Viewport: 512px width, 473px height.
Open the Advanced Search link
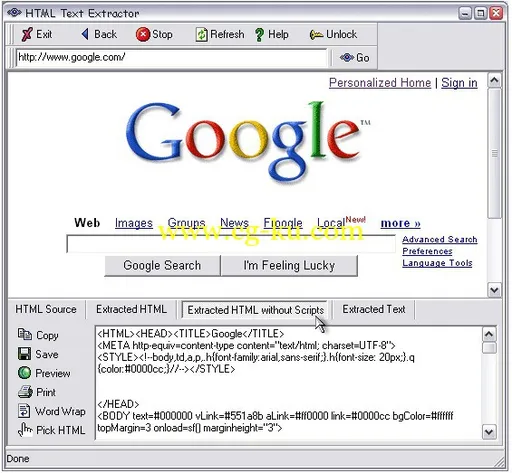tap(440, 239)
